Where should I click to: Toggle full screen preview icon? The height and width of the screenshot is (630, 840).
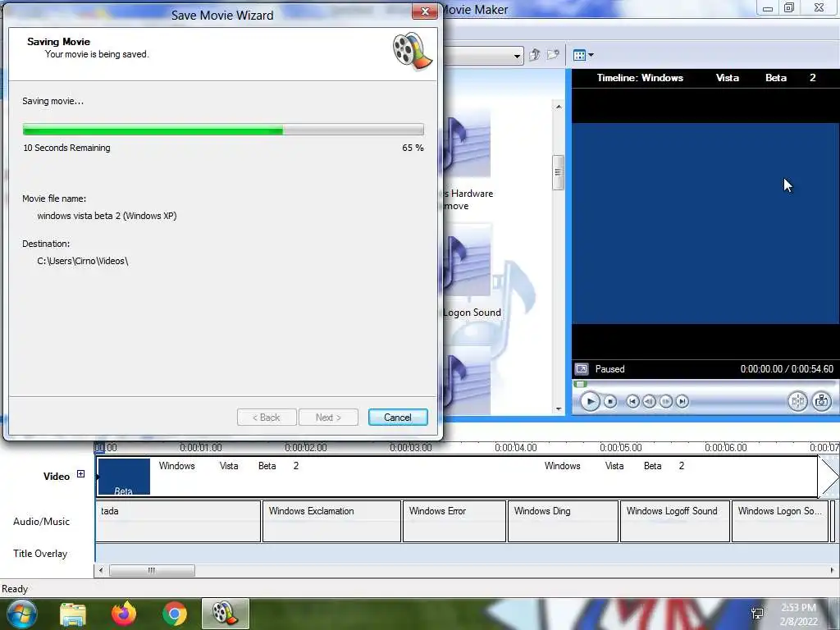pyautogui.click(x=582, y=369)
